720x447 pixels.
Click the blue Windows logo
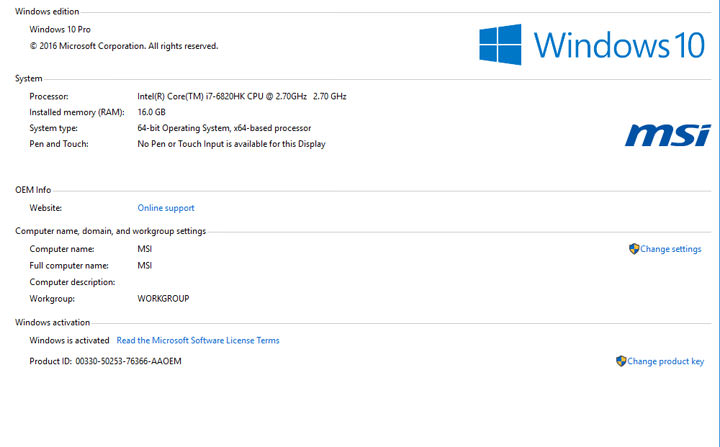502,45
